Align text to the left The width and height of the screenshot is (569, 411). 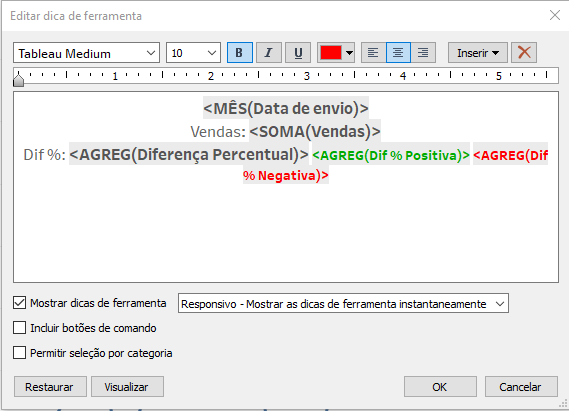(x=373, y=53)
